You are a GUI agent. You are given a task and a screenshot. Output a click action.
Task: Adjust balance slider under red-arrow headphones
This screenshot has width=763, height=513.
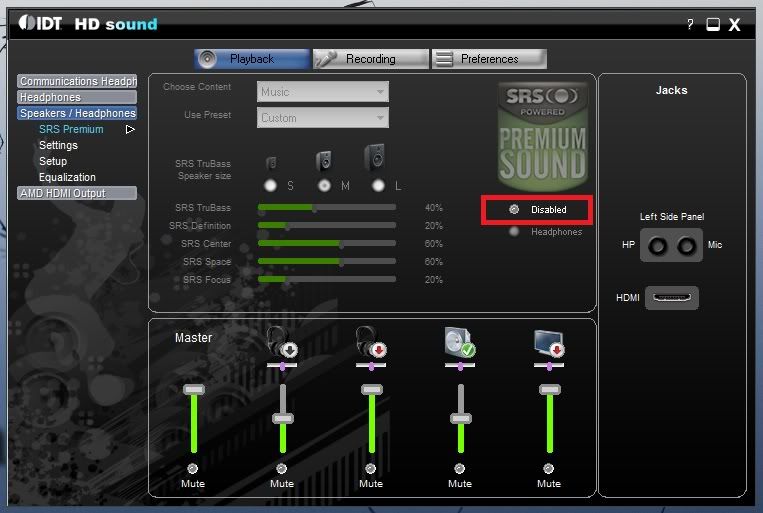(371, 366)
